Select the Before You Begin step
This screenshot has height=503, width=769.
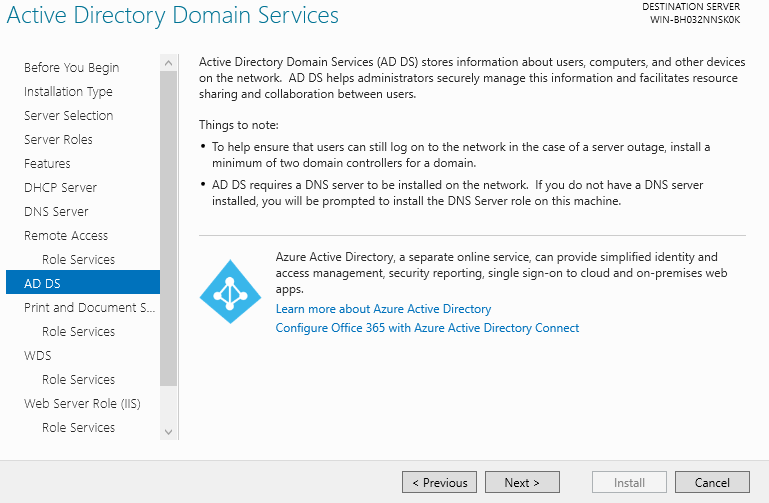pyautogui.click(x=71, y=68)
